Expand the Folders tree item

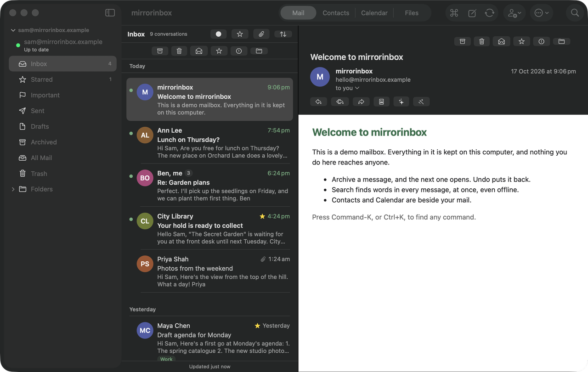[13, 189]
